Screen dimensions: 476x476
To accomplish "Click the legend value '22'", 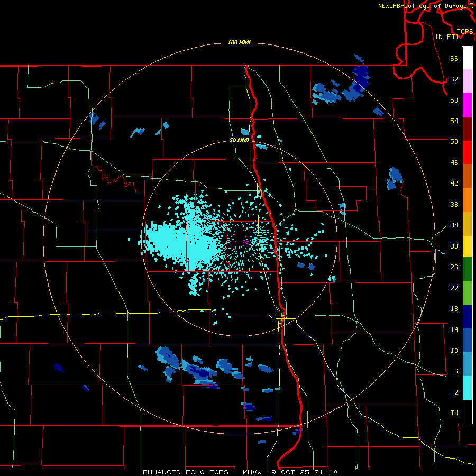I will click(454, 288).
